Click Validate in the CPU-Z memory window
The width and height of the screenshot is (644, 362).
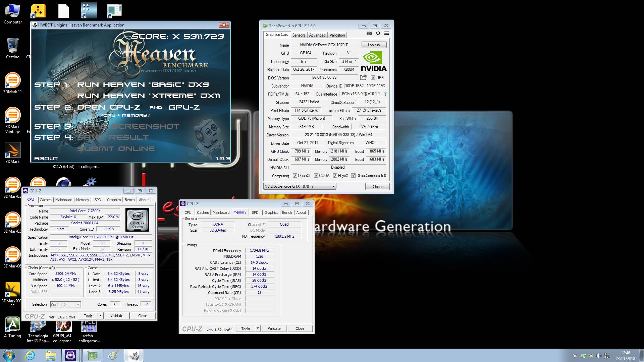click(274, 328)
